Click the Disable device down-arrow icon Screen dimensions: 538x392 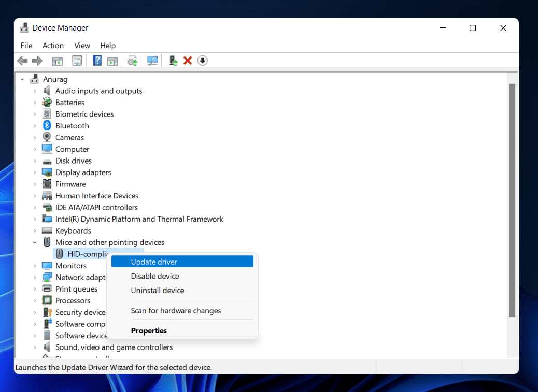[x=203, y=61]
